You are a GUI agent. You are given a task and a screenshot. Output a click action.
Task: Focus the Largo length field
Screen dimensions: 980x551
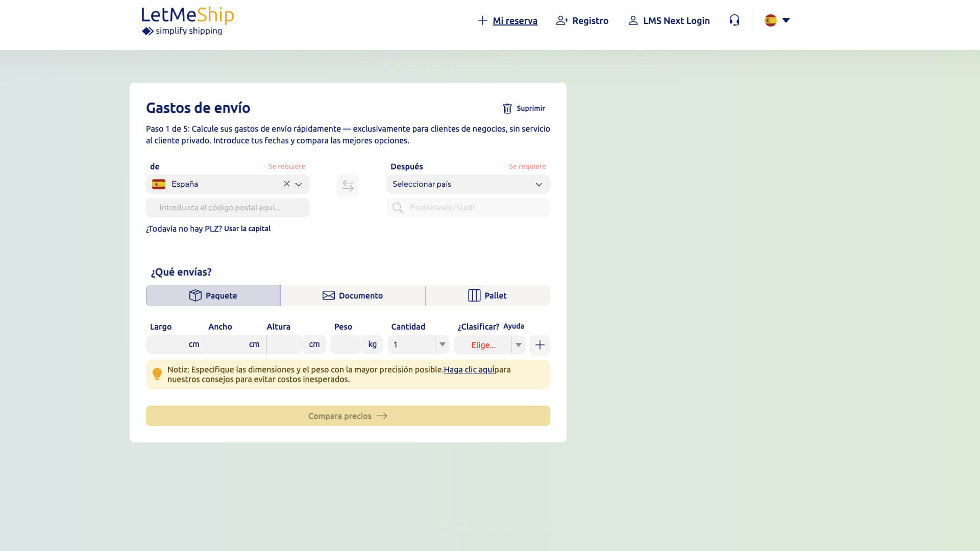(x=176, y=344)
